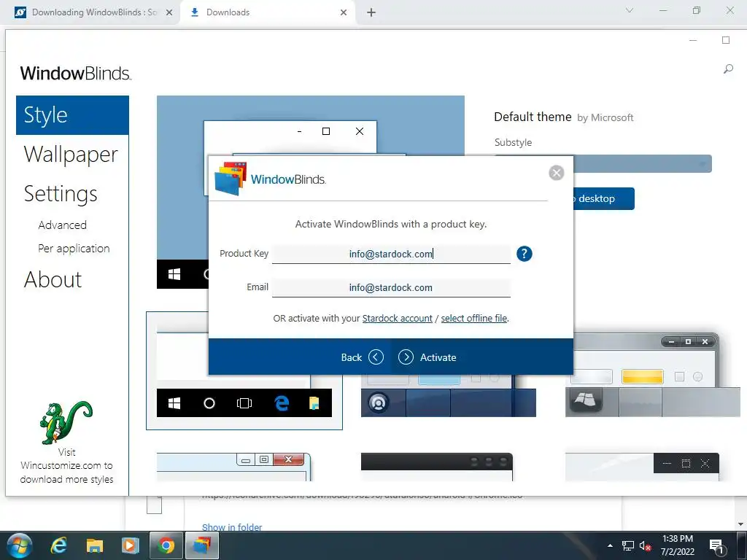Launch Internet Explorer from taskbar
This screenshot has width=747, height=560.
(x=58, y=545)
